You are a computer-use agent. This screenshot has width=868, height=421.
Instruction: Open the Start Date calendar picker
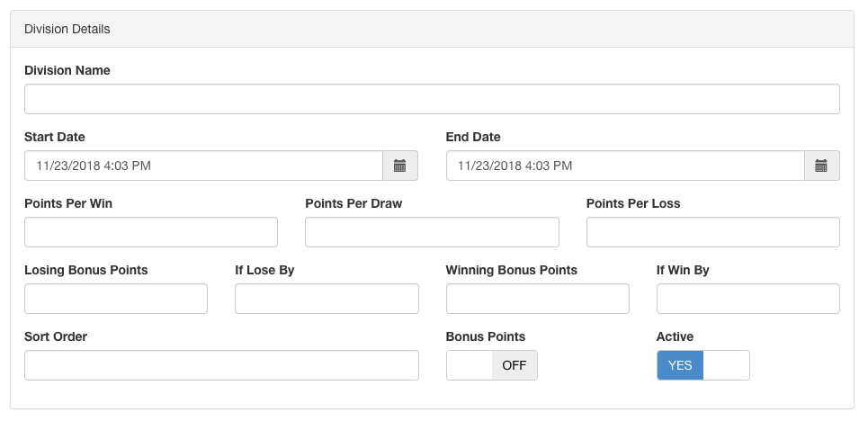pyautogui.click(x=400, y=166)
